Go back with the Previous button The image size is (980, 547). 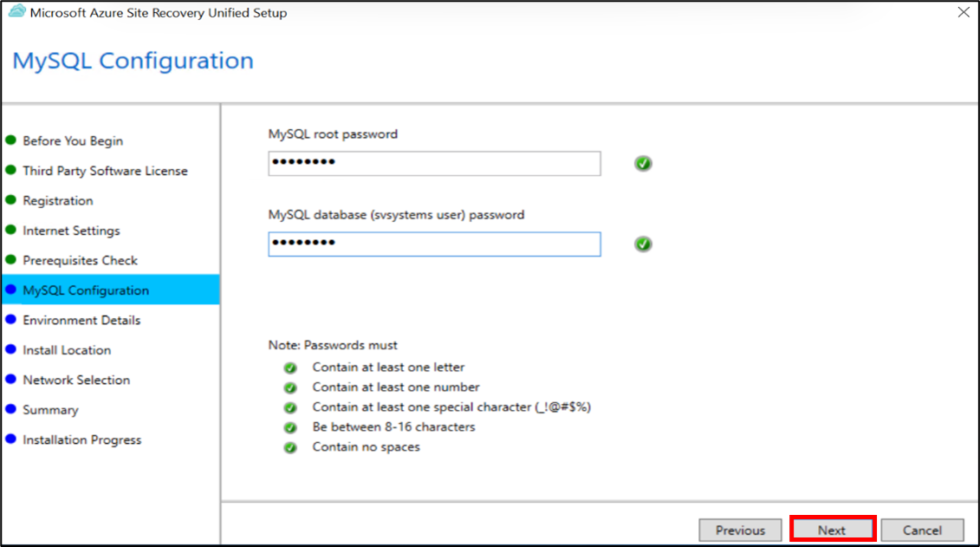tap(740, 531)
